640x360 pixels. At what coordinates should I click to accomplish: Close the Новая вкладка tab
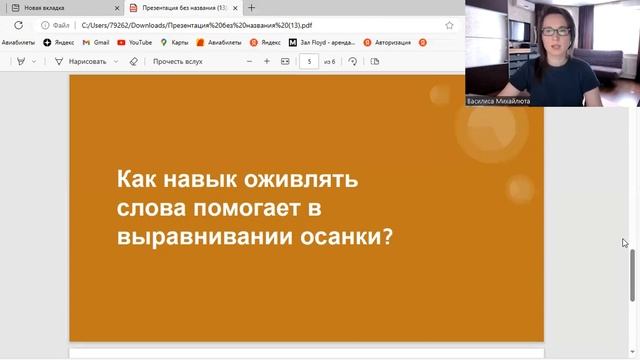[x=117, y=8]
